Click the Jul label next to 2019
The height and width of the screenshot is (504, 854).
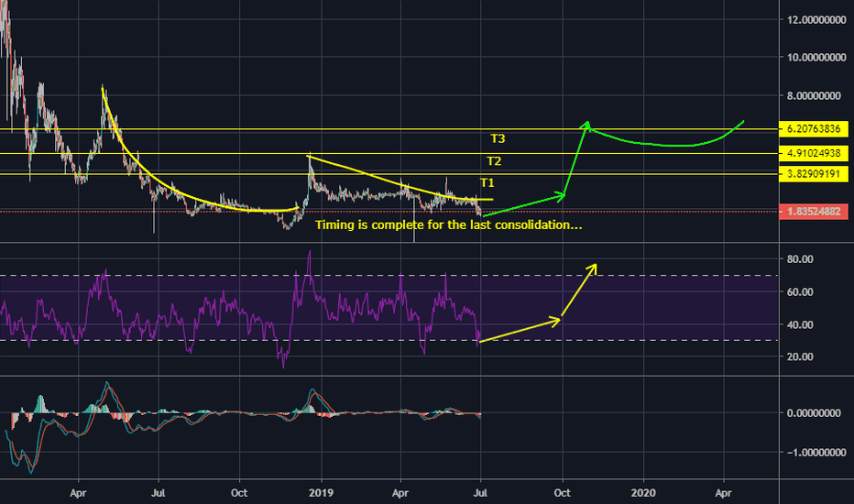480,493
